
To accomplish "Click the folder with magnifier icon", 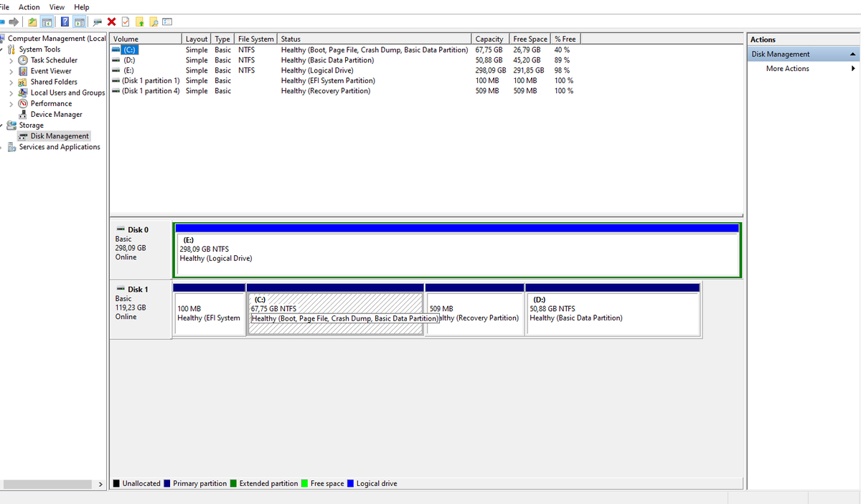I will 153,22.
